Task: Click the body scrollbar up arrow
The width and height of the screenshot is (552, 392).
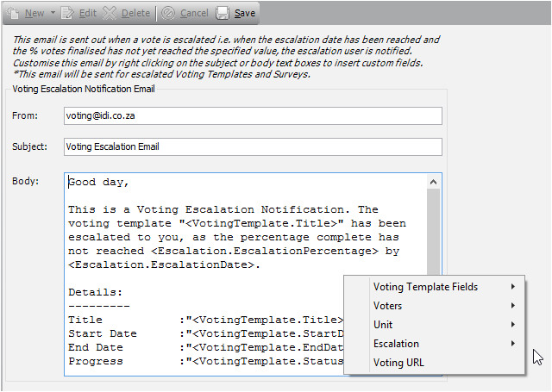Action: tap(434, 181)
